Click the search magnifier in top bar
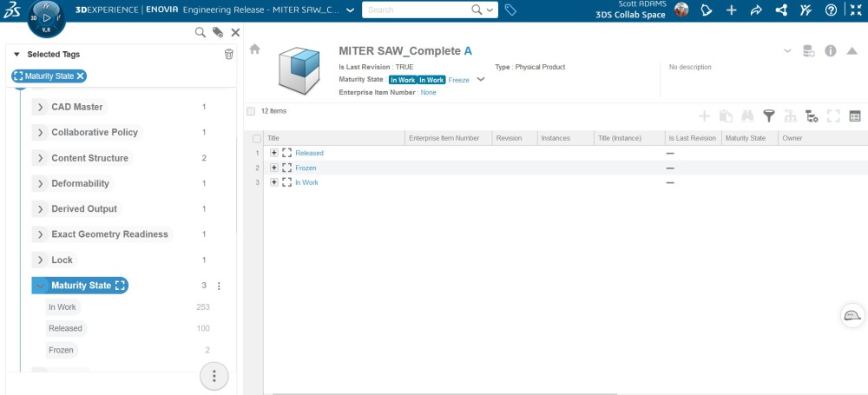Screen dimensions: 868x395 click(477, 10)
